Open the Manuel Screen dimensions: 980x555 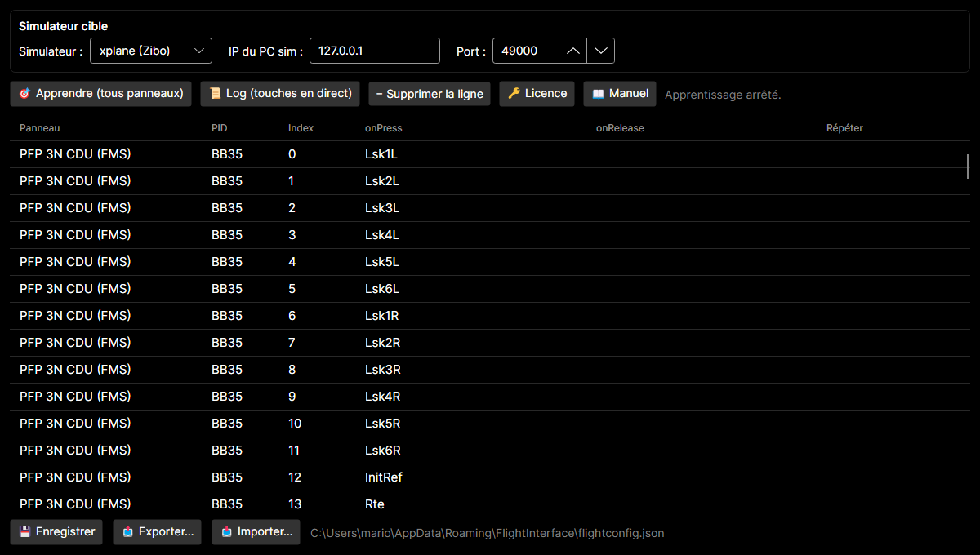pos(620,94)
